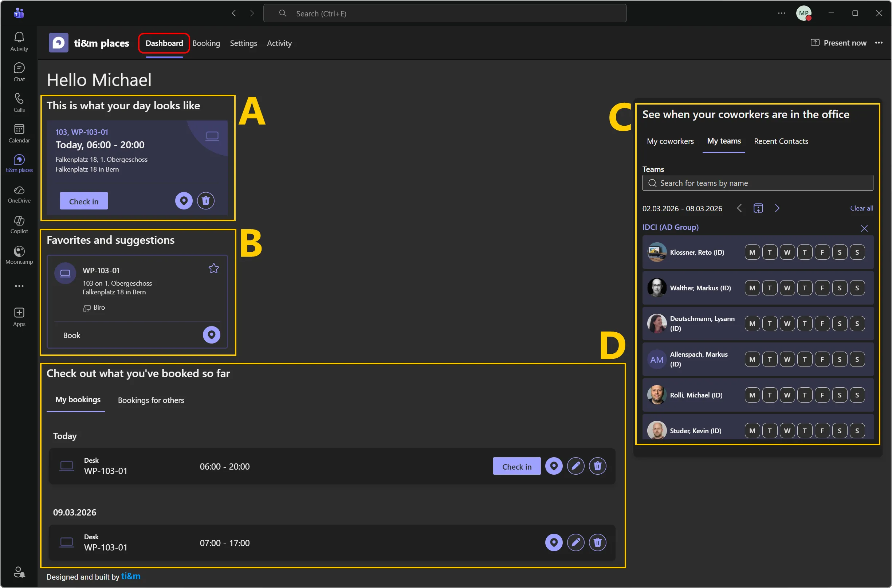Open the Settings tab
This screenshot has width=892, height=588.
(243, 43)
